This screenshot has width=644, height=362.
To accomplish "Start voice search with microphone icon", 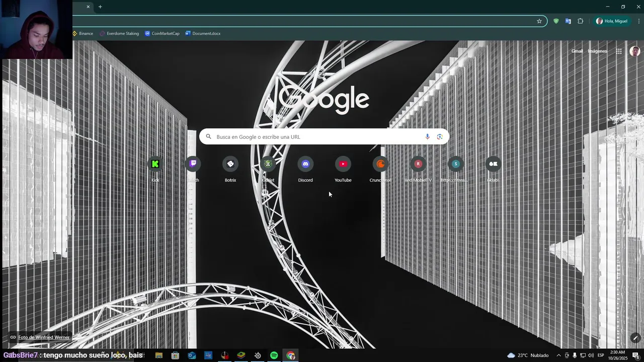I will click(x=427, y=137).
